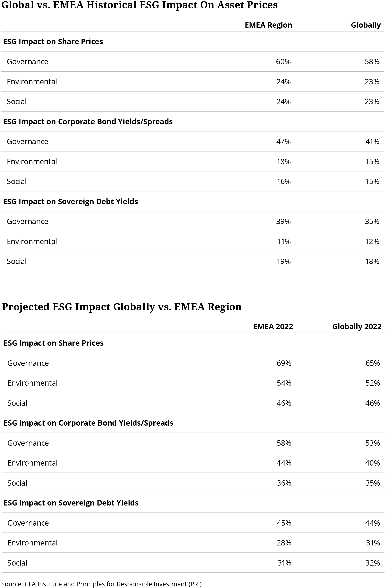Click the EMEA 2022 column header
The image size is (385, 588).
click(x=273, y=327)
